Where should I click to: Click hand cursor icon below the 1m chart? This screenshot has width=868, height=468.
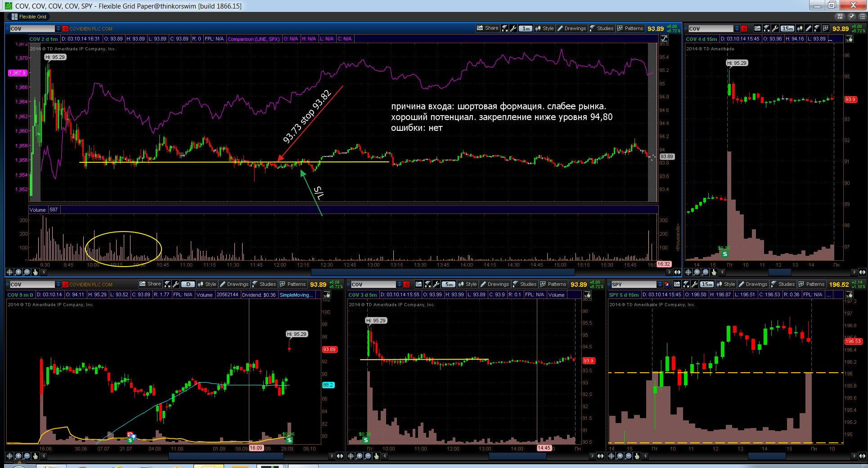35,272
